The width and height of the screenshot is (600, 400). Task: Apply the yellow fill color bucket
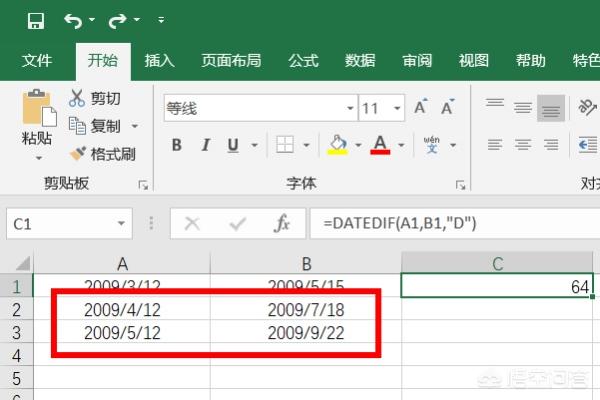337,145
